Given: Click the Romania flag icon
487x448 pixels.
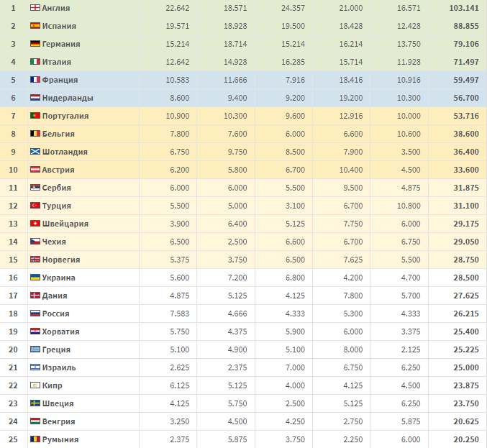Looking at the screenshot, I should [x=35, y=439].
